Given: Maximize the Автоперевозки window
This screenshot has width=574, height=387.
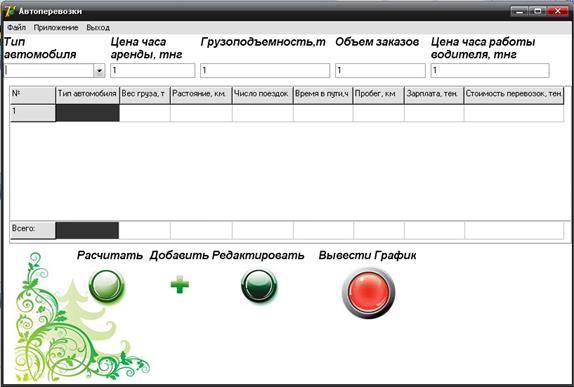Looking at the screenshot, I should (537, 11).
